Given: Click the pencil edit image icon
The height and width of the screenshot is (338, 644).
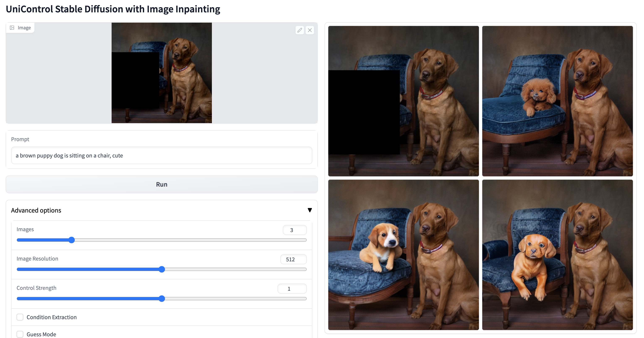Looking at the screenshot, I should tap(300, 30).
